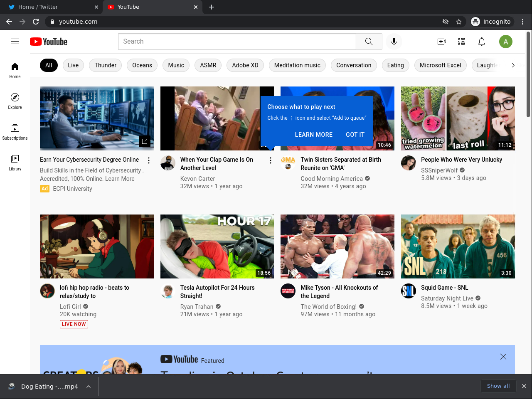Dismiss the Featured banner with the X

[503, 357]
